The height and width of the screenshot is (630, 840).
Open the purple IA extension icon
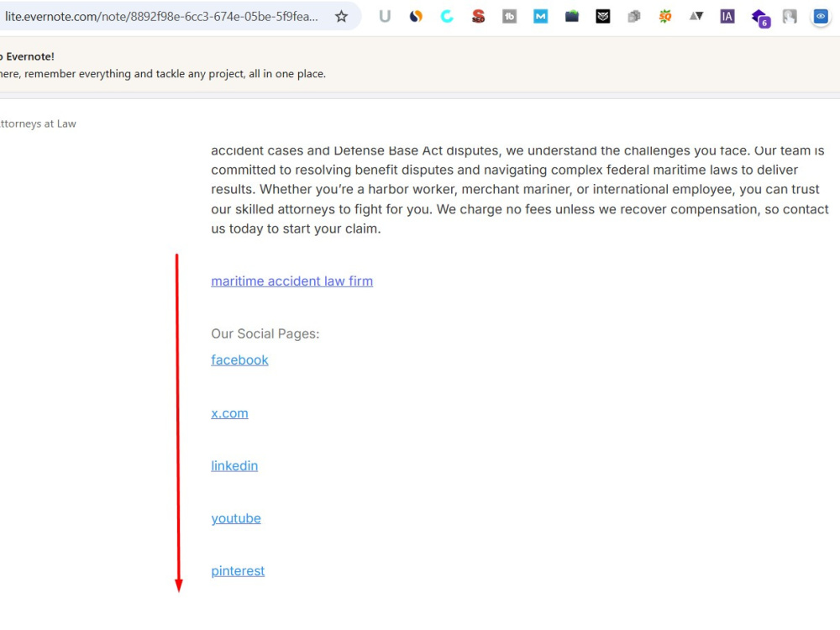[727, 17]
